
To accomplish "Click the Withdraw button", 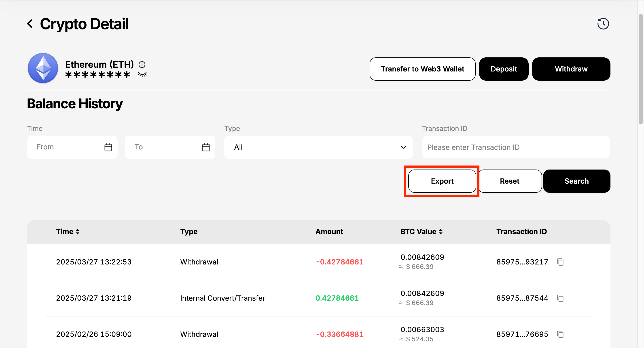I will point(571,69).
